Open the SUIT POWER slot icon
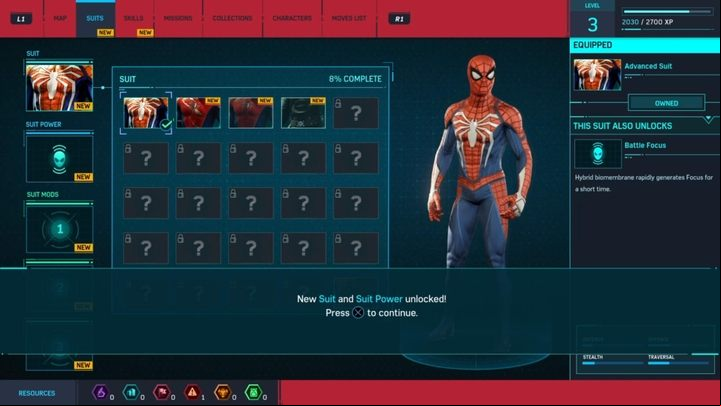Viewport: 721px width, 406px height. pyautogui.click(x=59, y=159)
